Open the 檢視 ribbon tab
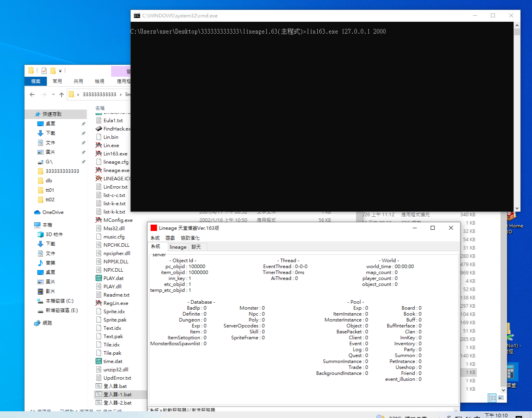Screen dimensions: 532x418 (x=100, y=81)
